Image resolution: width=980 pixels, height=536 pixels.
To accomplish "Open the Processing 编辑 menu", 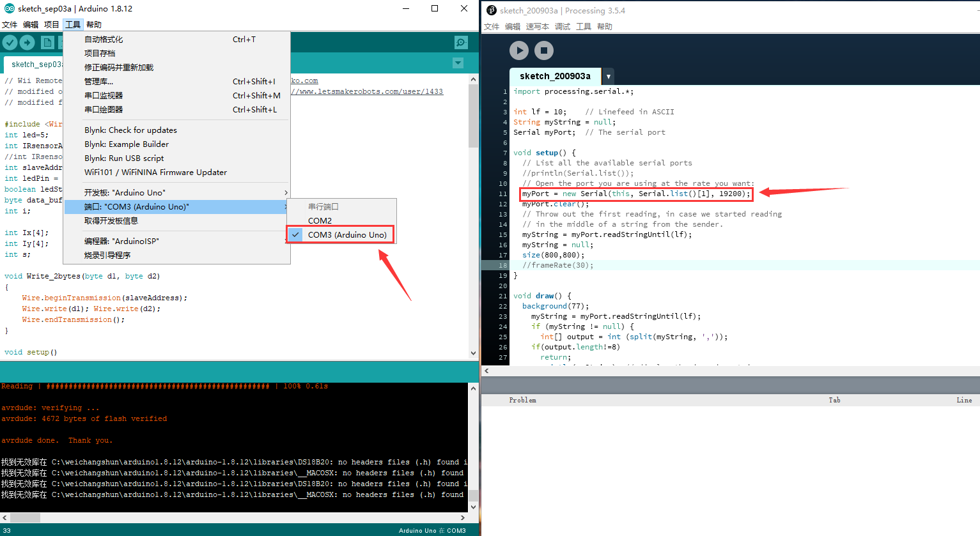I will tap(513, 27).
